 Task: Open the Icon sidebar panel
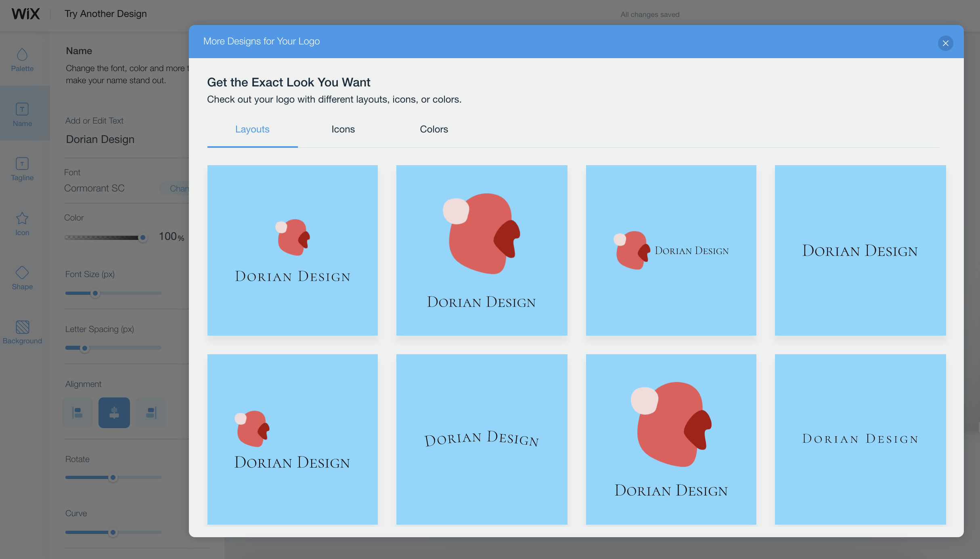click(x=22, y=224)
